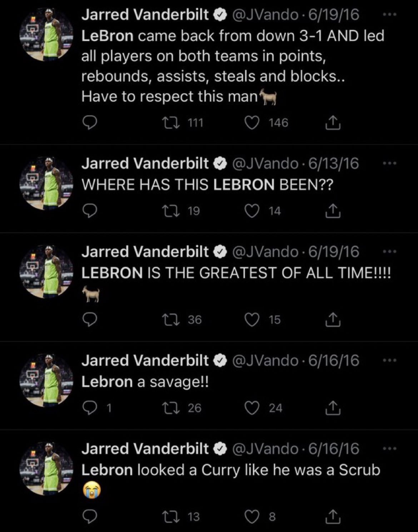Reply to the 3-1 comeback tweet
The height and width of the screenshot is (532, 418).
click(90, 123)
